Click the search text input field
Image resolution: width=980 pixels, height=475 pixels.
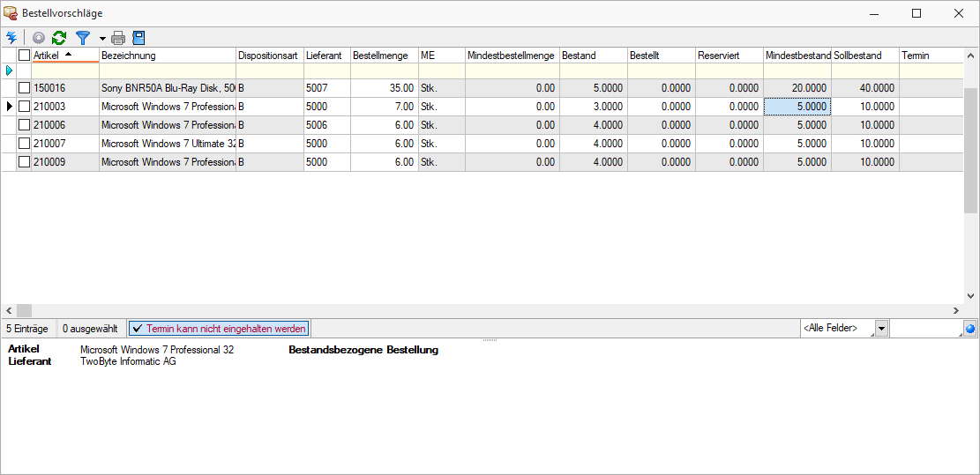point(926,329)
